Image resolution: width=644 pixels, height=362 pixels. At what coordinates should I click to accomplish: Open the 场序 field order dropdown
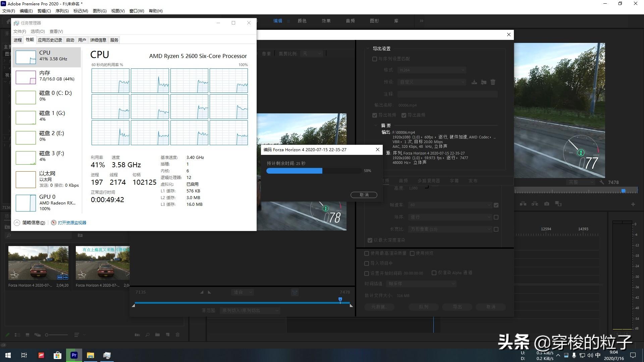click(450, 217)
